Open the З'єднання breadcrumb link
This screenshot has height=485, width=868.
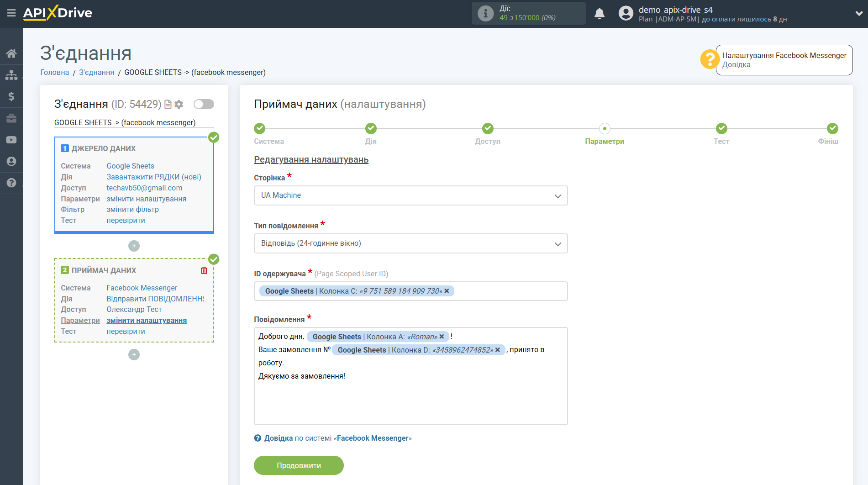pos(96,72)
